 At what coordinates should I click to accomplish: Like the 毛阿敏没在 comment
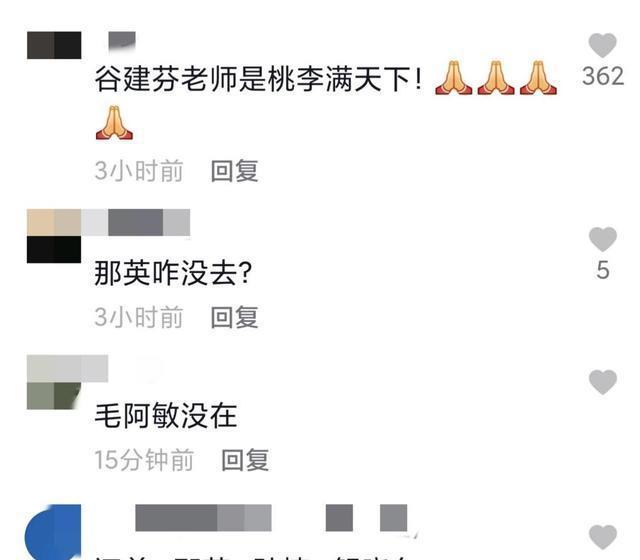602,382
